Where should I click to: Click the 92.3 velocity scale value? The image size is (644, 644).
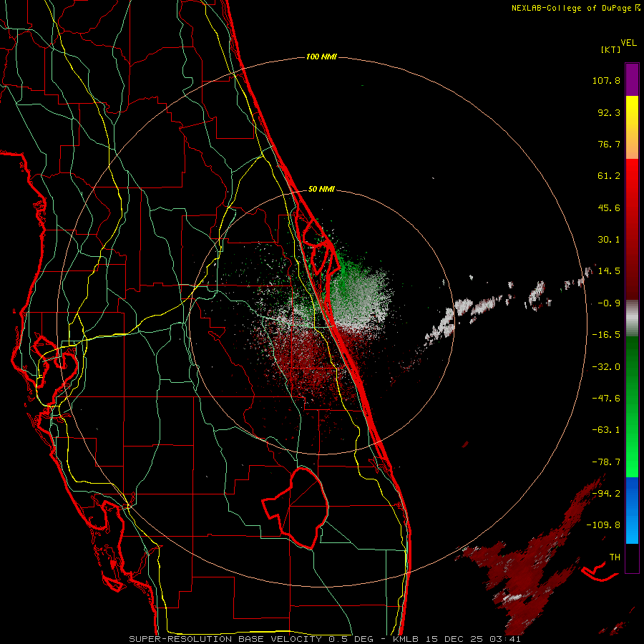pyautogui.click(x=609, y=112)
